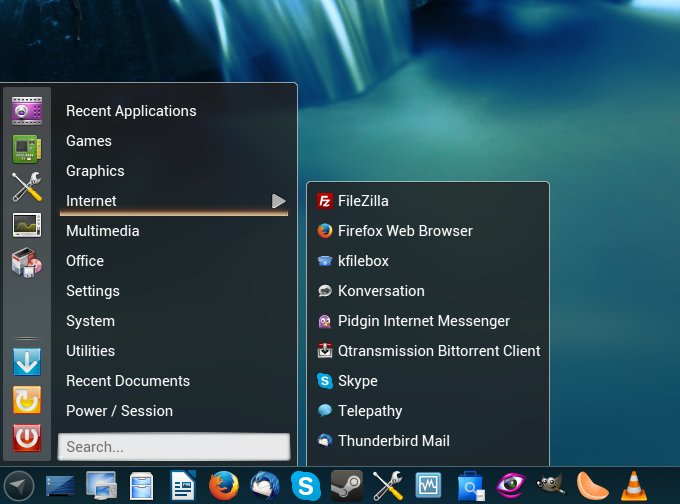Click the blue desktop panel taskbar icon
This screenshot has height=504, width=680.
click(x=60, y=486)
